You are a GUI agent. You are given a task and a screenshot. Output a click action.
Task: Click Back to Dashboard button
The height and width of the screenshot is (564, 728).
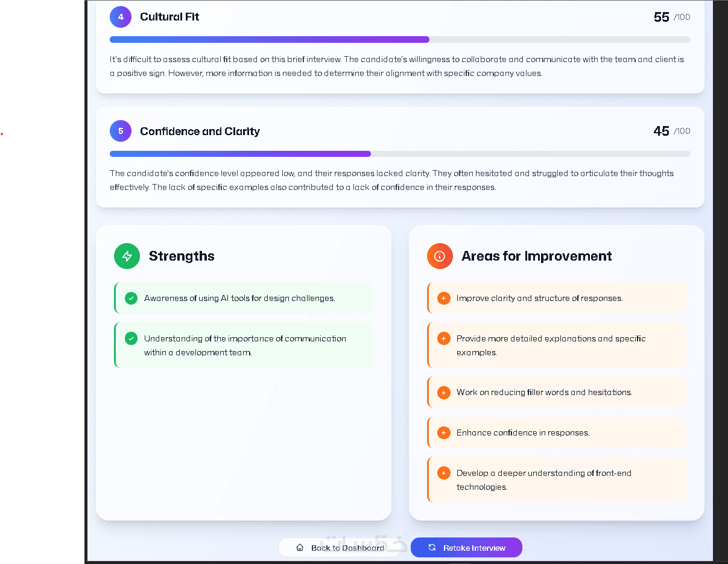click(341, 548)
